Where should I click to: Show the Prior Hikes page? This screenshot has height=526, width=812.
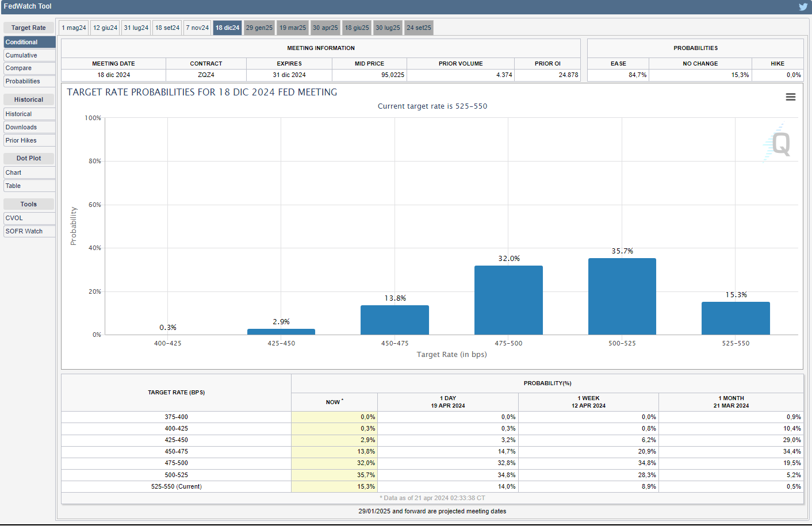coord(29,141)
